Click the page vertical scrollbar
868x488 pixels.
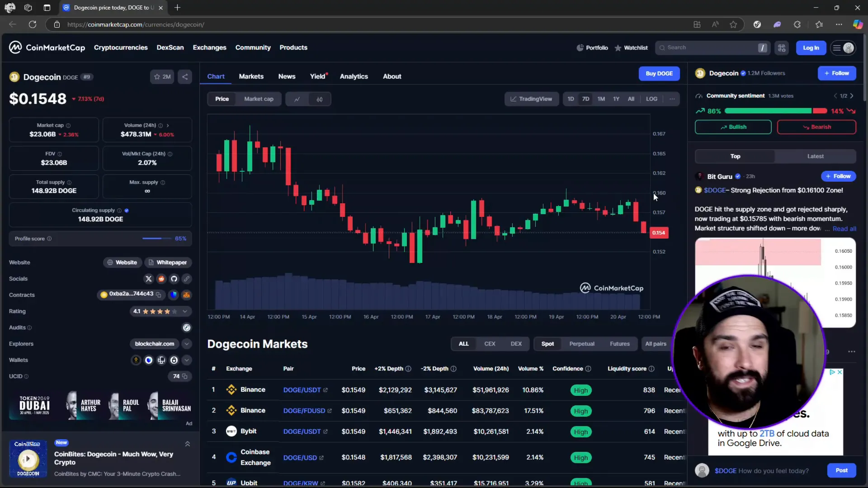(865, 68)
